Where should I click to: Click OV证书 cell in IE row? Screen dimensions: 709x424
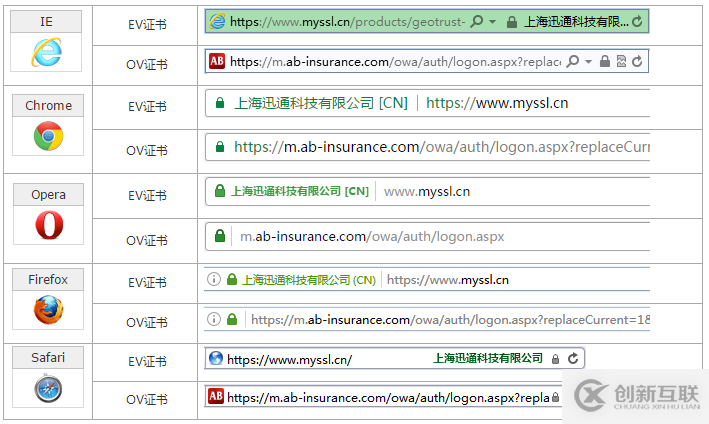[x=147, y=65]
